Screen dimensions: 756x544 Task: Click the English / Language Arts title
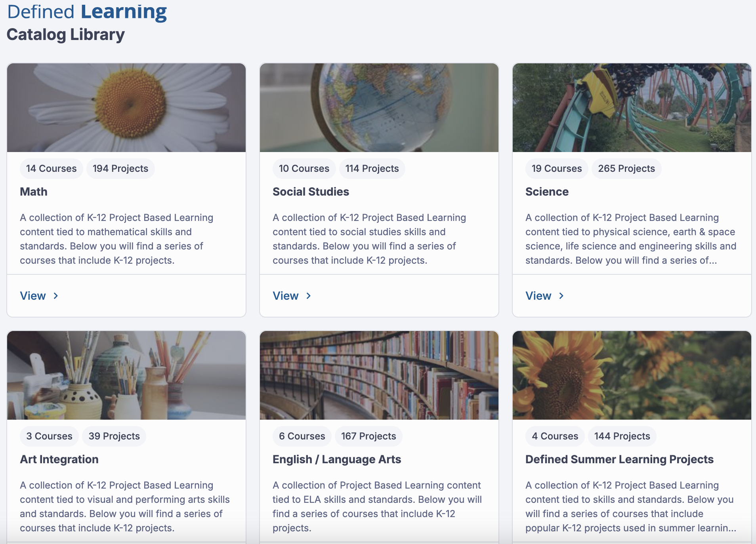(337, 459)
